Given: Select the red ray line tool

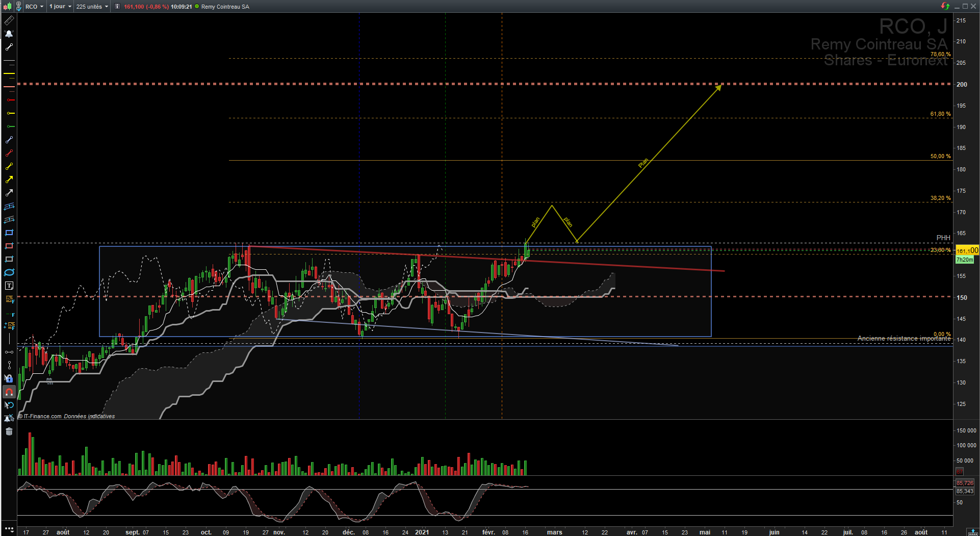Looking at the screenshot, I should click(x=9, y=100).
